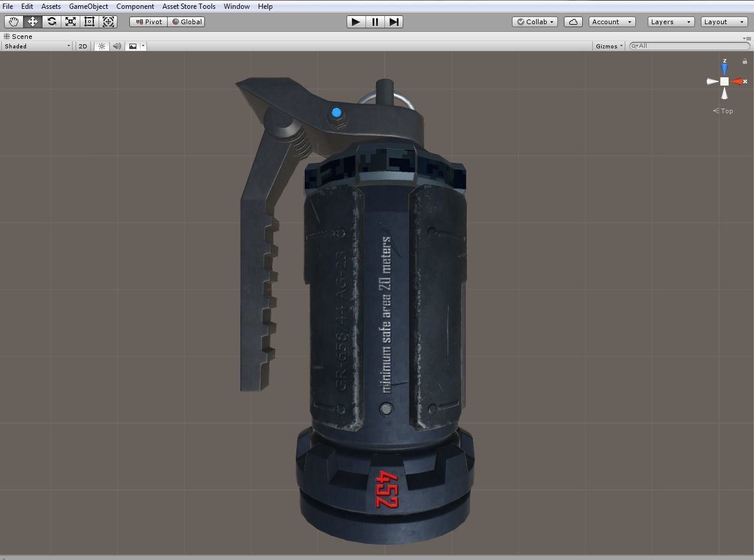Select the blue pivot point on grenade
754x560 pixels.
pos(337,113)
